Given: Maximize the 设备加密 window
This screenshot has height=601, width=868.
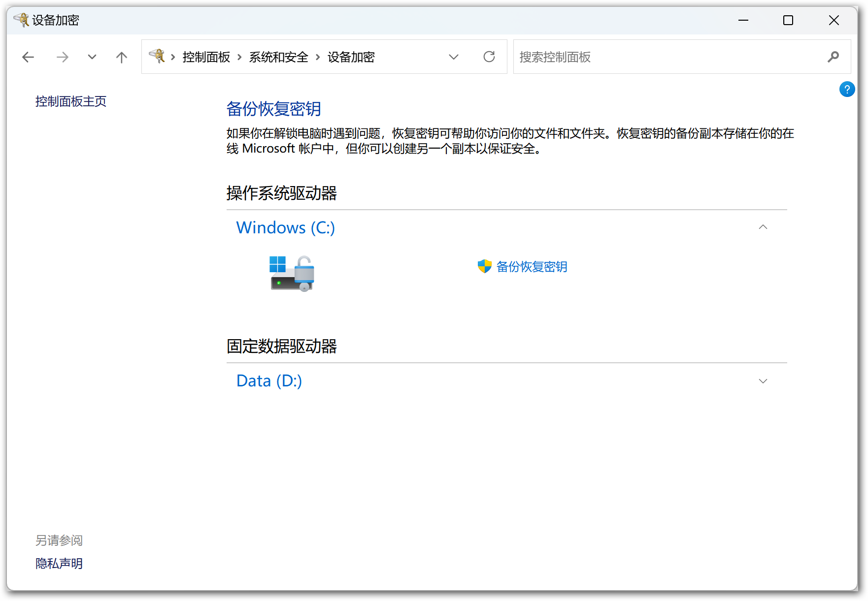Looking at the screenshot, I should [788, 20].
